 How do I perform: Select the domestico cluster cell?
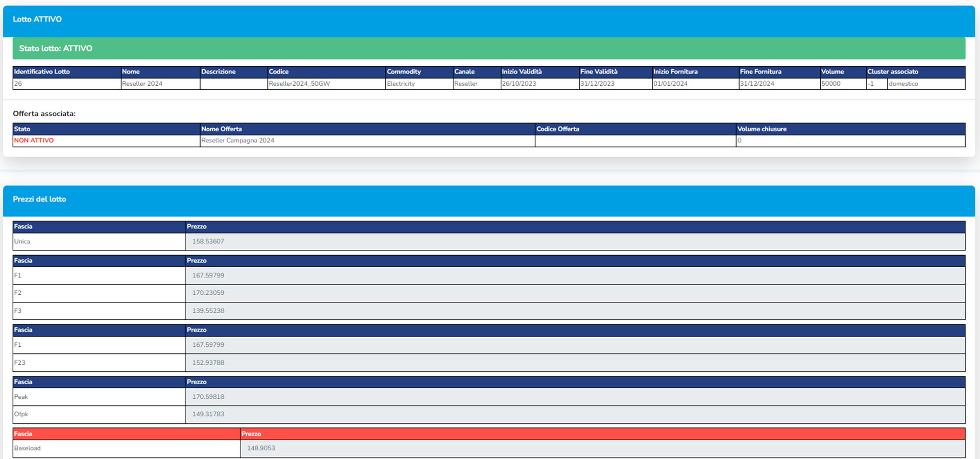903,84
